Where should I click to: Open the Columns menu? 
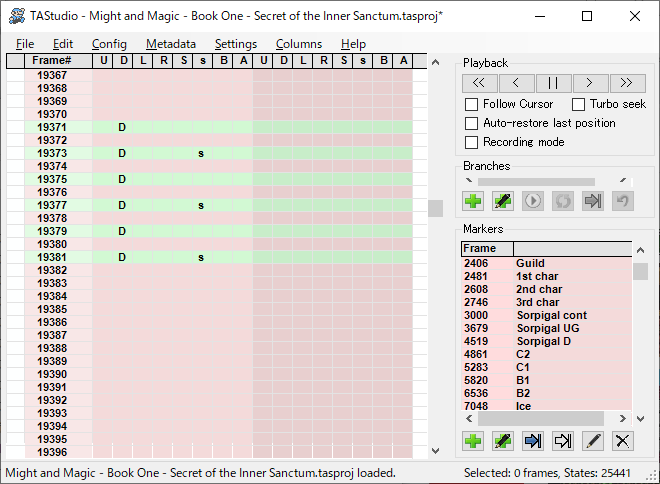(298, 44)
